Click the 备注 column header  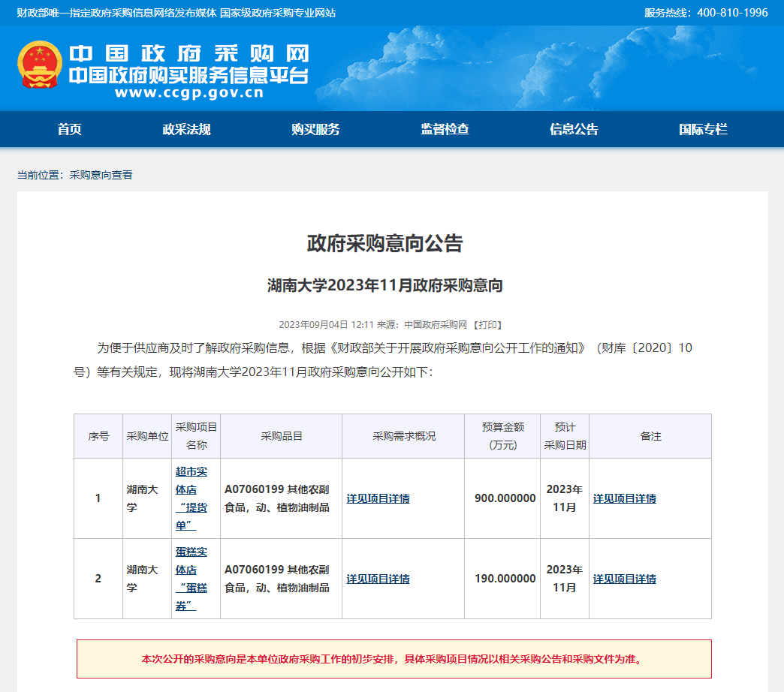coord(650,436)
